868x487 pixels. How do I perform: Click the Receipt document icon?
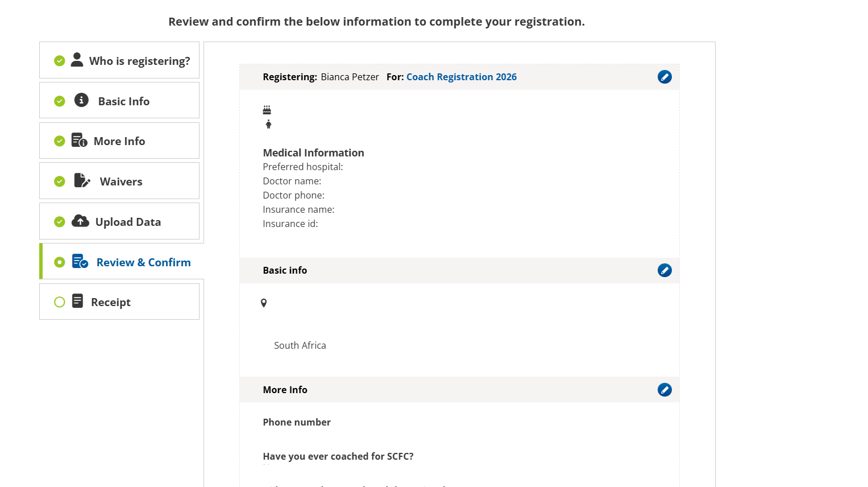pos(78,301)
